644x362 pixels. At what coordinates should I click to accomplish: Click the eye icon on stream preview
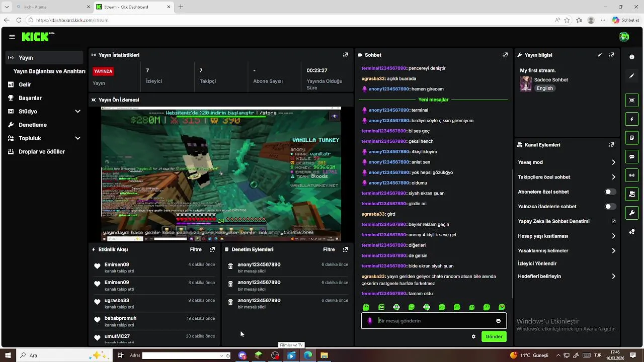pos(334,116)
